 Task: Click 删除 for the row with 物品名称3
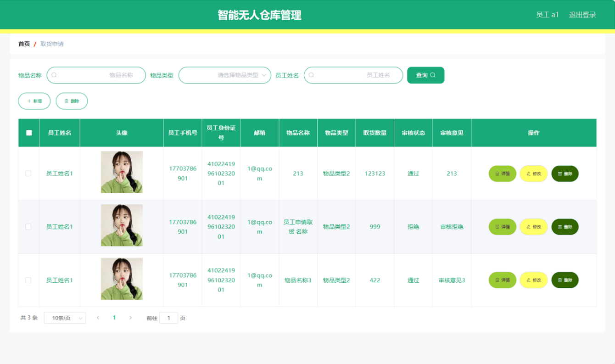(565, 280)
